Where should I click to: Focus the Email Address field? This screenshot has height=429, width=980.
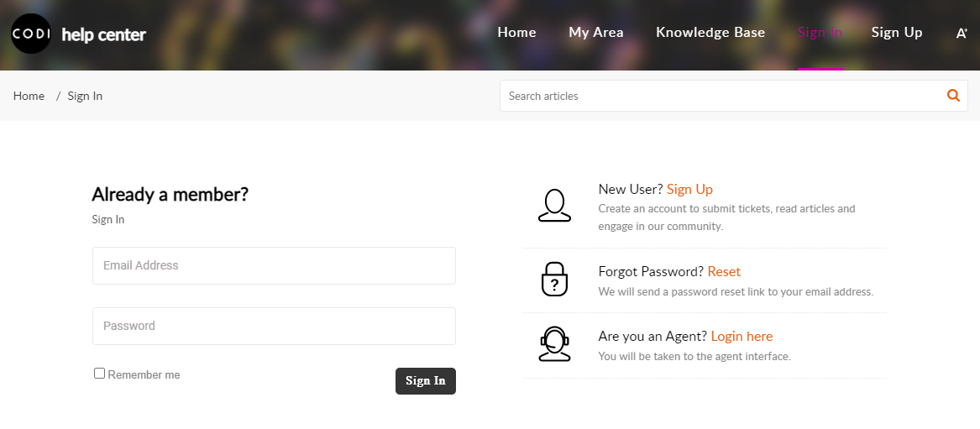click(x=275, y=265)
